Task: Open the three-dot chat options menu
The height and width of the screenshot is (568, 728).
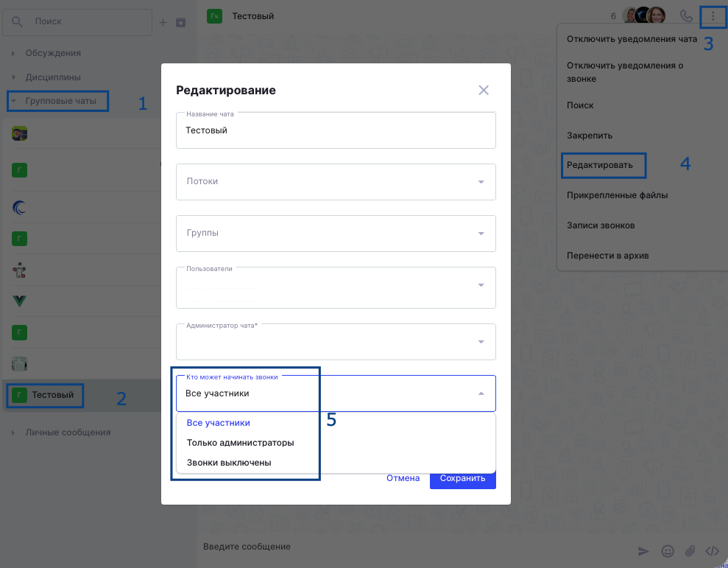Action: [x=713, y=16]
